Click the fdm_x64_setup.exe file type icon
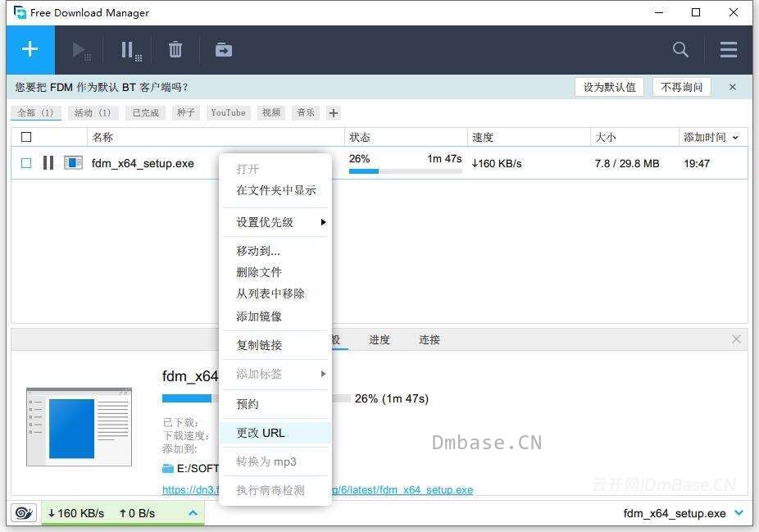The width and height of the screenshot is (759, 532). click(x=73, y=162)
